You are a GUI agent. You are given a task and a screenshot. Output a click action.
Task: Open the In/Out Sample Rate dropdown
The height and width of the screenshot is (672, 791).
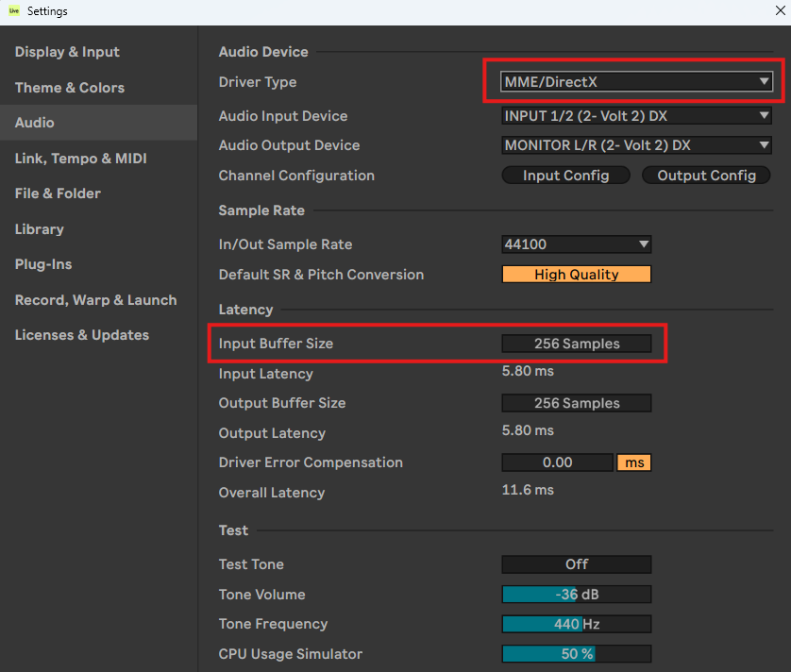click(577, 244)
